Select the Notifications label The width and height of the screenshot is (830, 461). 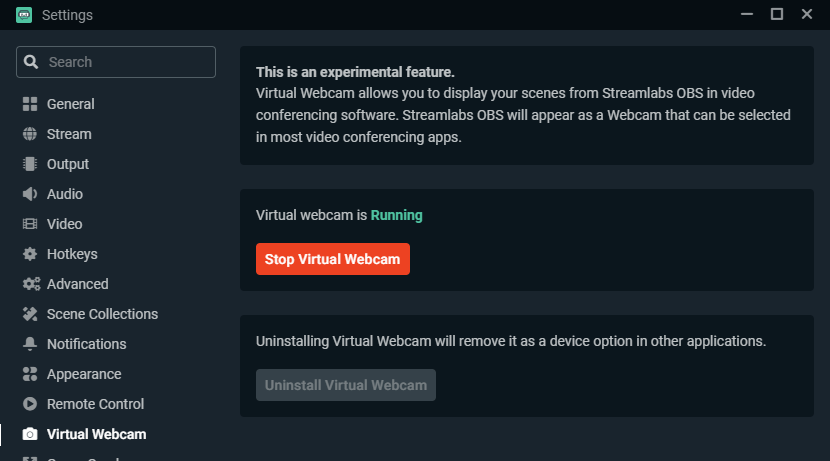[86, 344]
